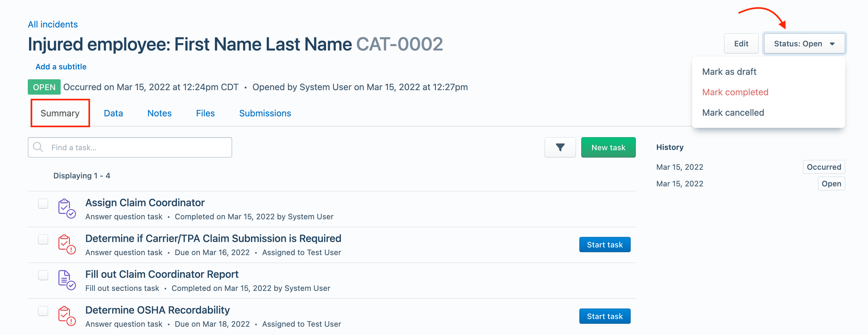This screenshot has height=335, width=868.
Task: Go to the Submissions tab
Action: 265,113
